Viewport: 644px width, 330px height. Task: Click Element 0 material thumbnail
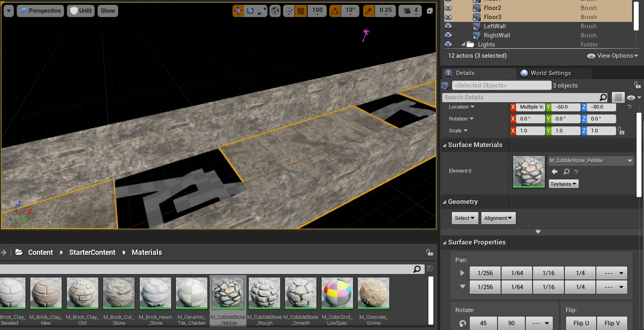[529, 171]
